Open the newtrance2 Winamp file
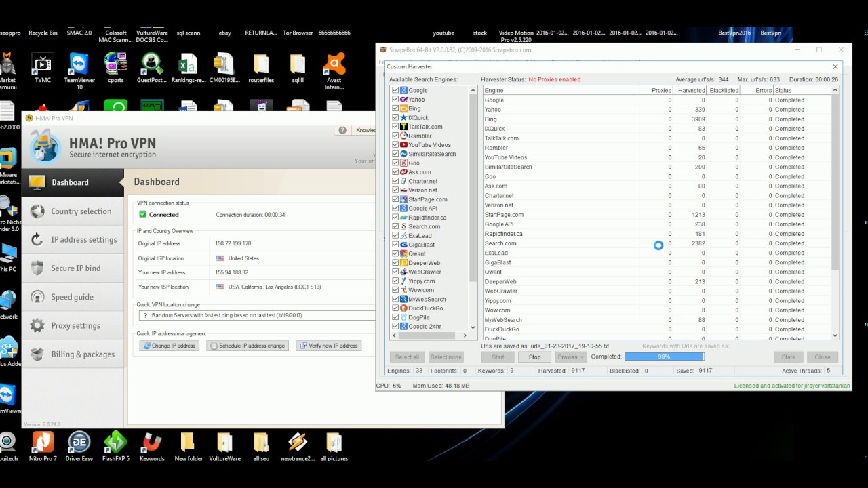The width and height of the screenshot is (868, 488). [298, 447]
